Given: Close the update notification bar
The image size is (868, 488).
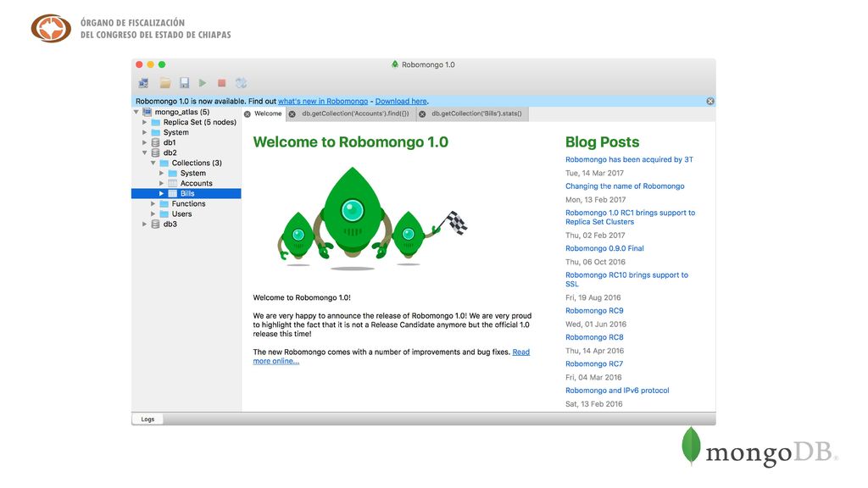Looking at the screenshot, I should (x=710, y=102).
